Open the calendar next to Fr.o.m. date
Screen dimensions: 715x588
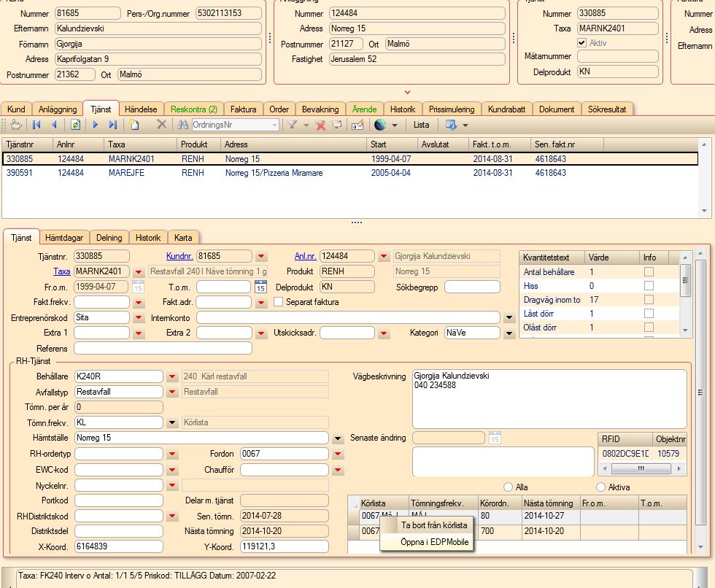[138, 287]
